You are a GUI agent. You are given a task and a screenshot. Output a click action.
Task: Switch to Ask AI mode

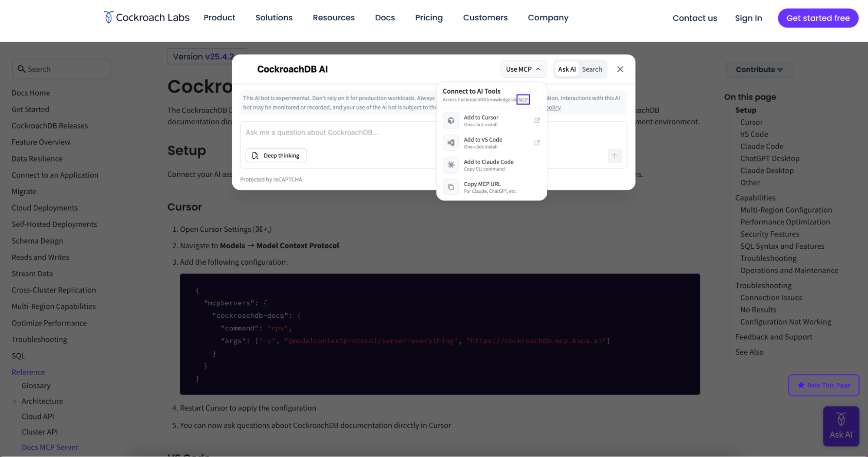[x=567, y=69]
